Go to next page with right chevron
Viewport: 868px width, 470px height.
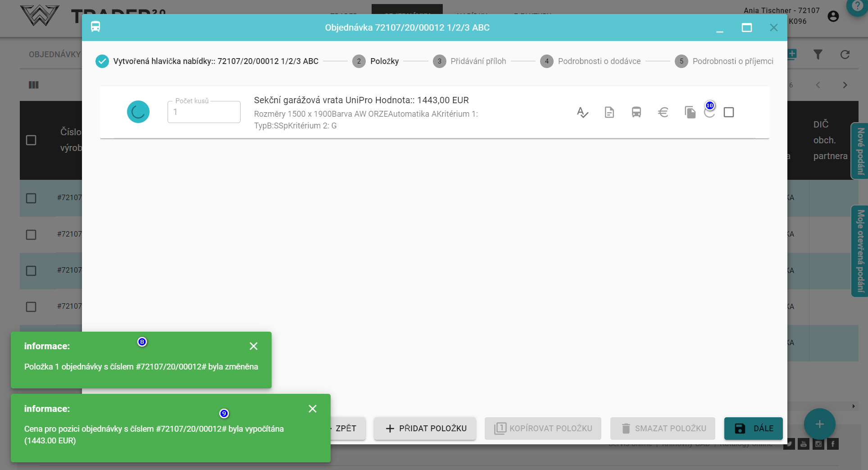point(845,85)
